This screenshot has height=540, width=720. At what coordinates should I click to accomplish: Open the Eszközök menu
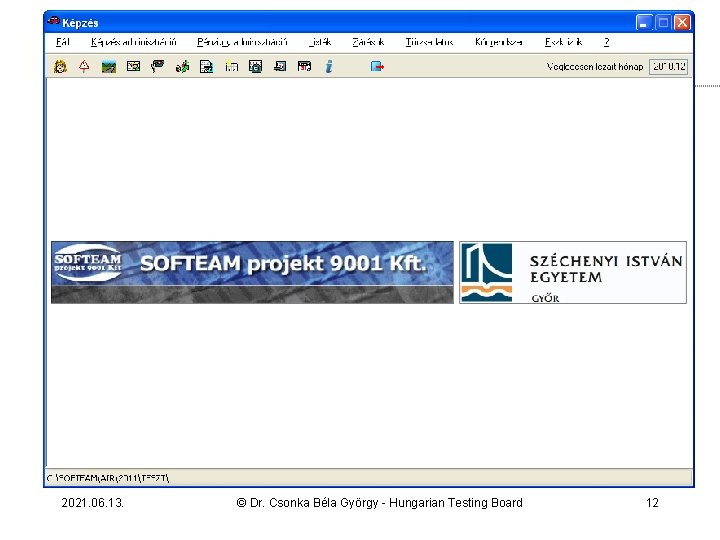[563, 42]
